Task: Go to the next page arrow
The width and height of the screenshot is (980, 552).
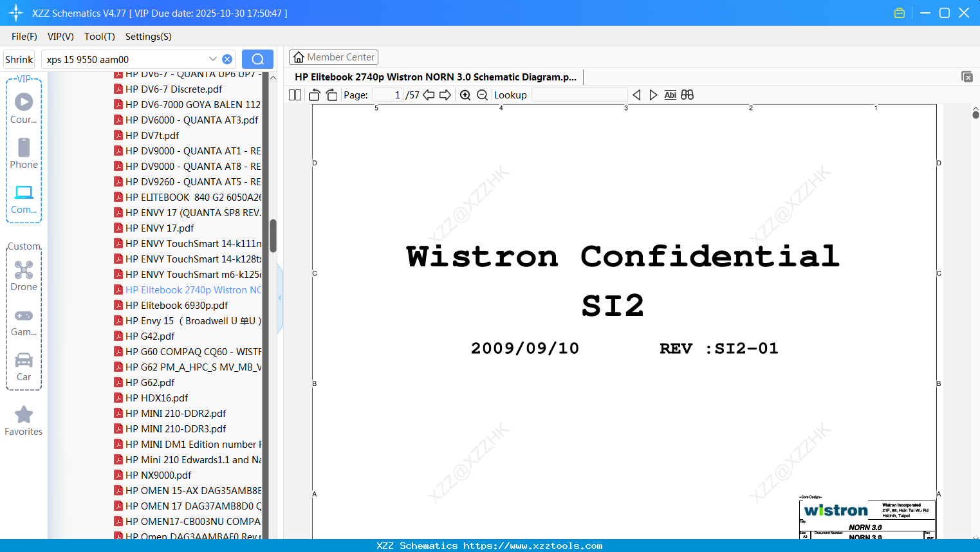Action: (445, 95)
